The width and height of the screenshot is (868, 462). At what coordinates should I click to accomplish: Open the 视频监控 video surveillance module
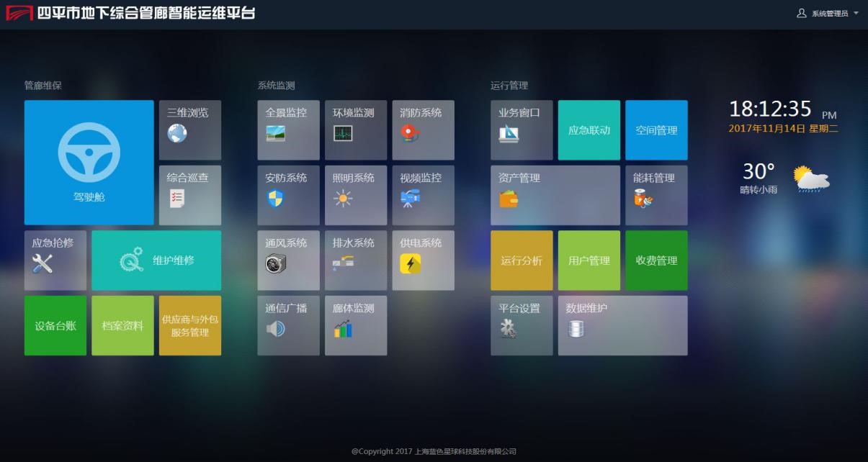[x=423, y=195]
